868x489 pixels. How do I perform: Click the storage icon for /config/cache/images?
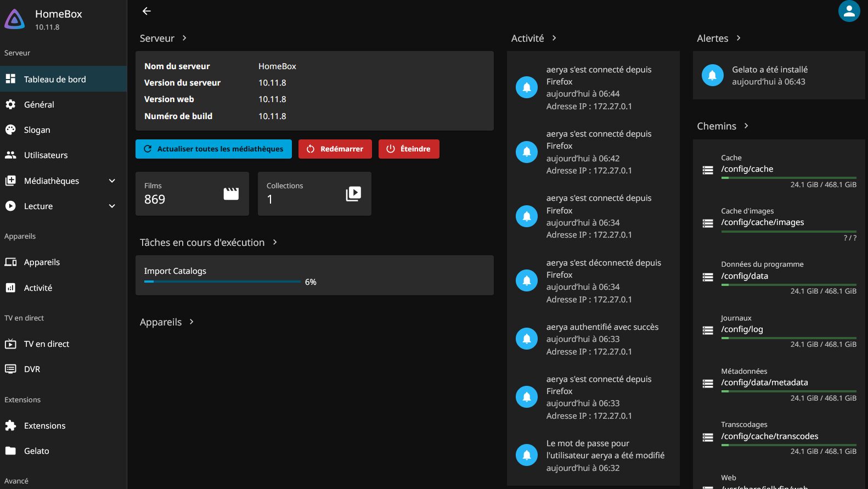[x=708, y=223]
